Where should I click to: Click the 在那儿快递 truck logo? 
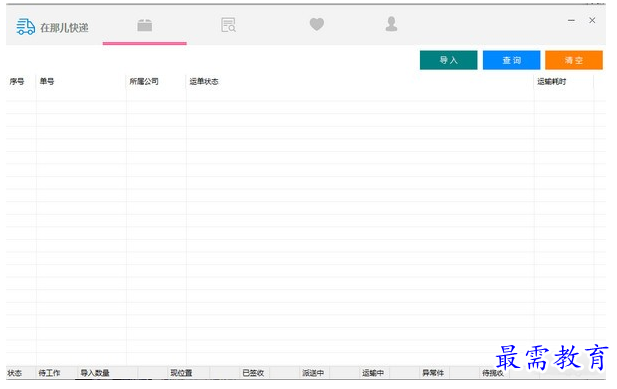point(26,27)
